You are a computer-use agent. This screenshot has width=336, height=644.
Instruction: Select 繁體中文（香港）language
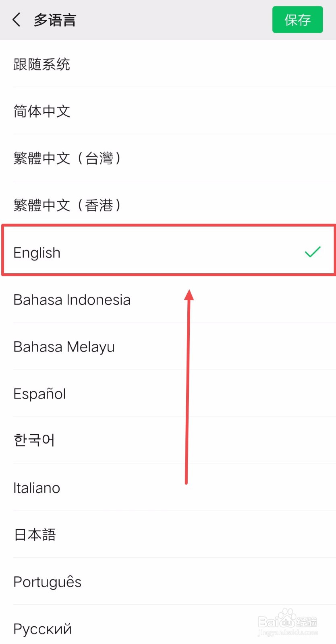67,205
